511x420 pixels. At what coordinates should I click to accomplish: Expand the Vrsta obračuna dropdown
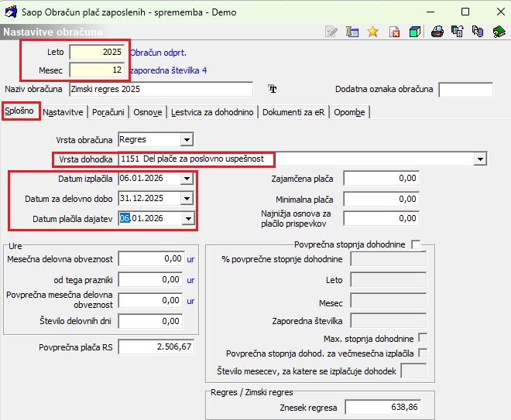click(187, 140)
